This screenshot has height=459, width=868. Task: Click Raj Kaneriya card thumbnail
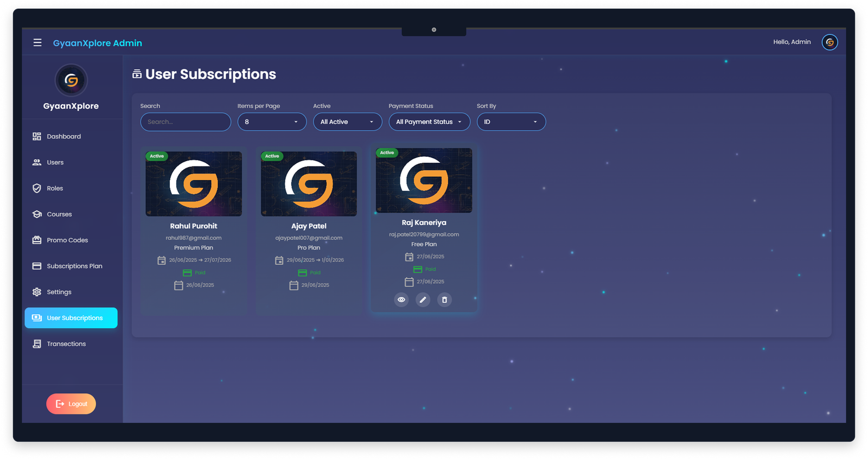424,181
